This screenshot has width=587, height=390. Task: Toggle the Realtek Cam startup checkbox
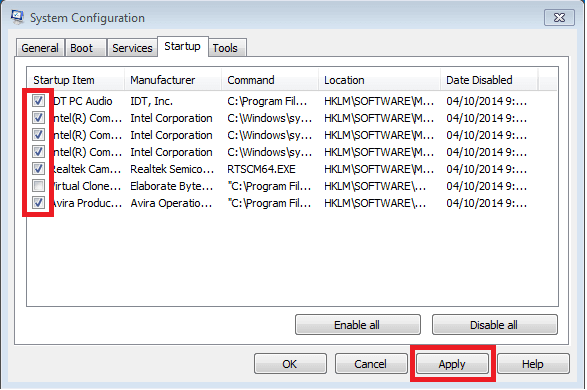(x=38, y=169)
